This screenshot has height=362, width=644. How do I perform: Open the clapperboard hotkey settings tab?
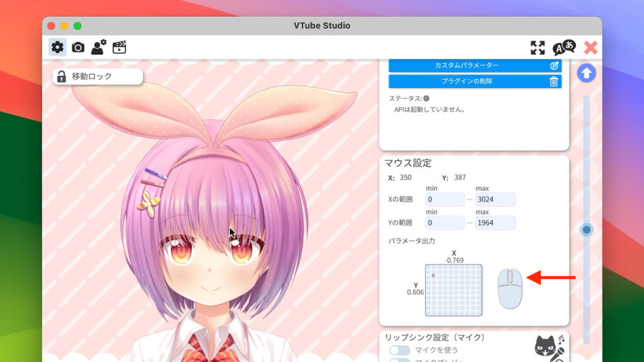(x=119, y=47)
